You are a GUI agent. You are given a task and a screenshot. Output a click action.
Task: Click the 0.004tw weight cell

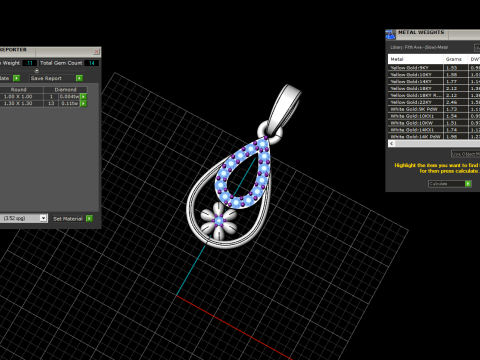(69, 97)
